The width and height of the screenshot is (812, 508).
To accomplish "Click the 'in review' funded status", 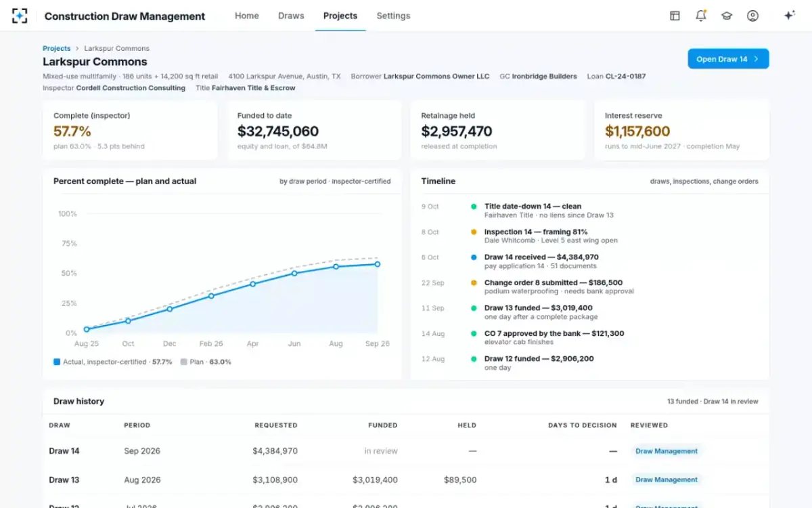I will 381,451.
